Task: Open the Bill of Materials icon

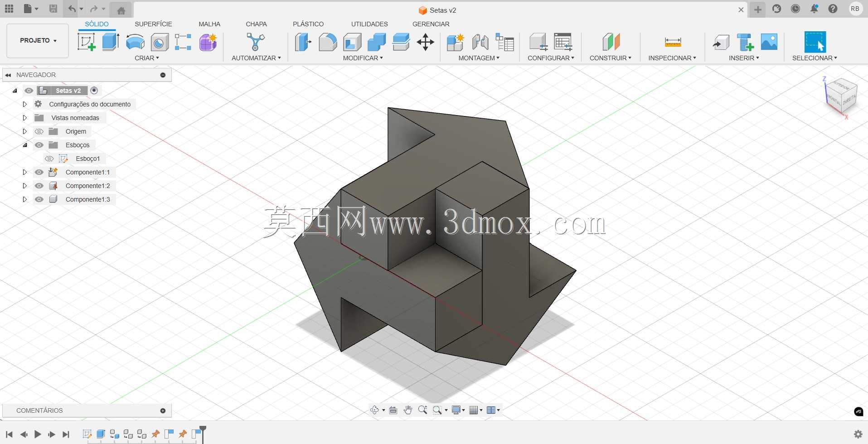Action: coord(504,42)
